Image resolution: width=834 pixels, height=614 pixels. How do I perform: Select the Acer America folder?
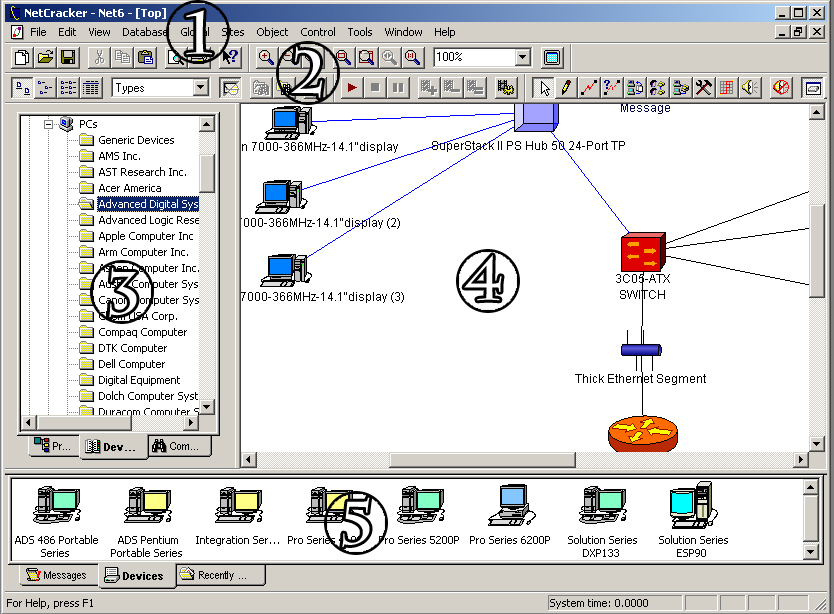[x=130, y=188]
